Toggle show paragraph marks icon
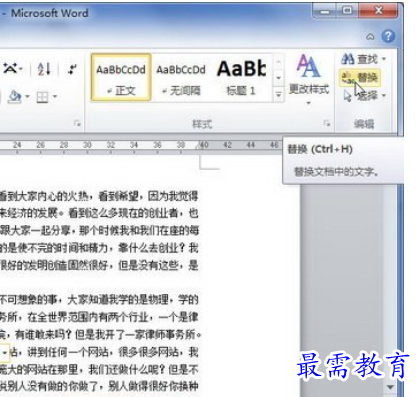418x397 pixels. click(72, 70)
